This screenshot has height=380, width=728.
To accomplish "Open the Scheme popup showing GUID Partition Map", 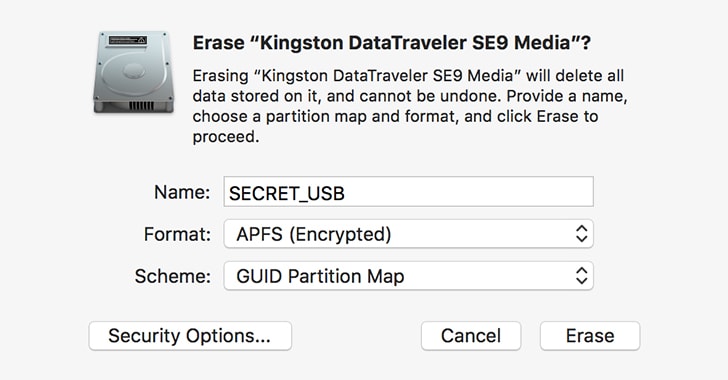I will 409,276.
